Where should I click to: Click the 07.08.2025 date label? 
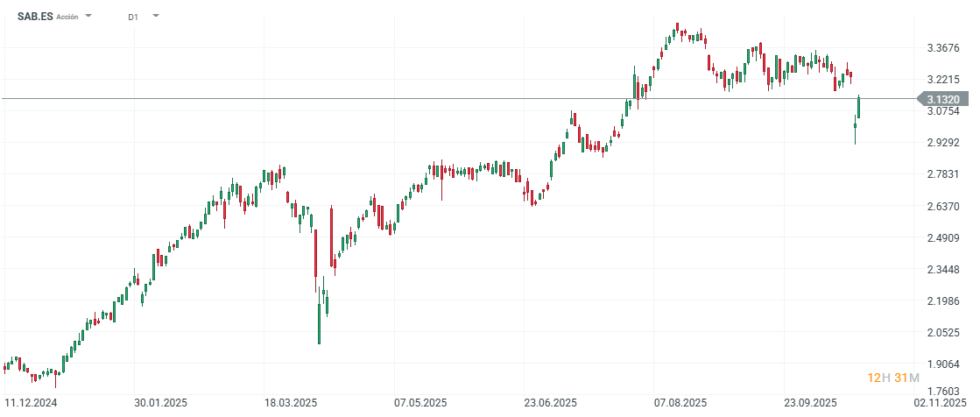680,403
